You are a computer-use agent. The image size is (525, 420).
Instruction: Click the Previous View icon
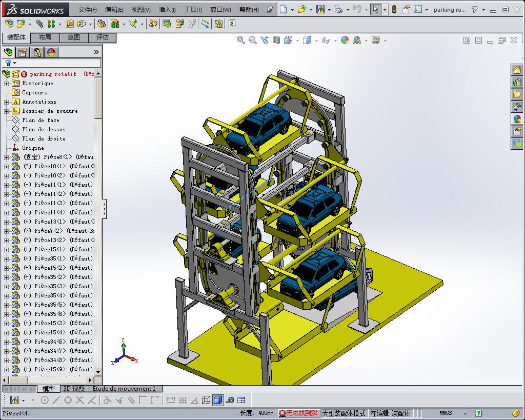[x=265, y=40]
